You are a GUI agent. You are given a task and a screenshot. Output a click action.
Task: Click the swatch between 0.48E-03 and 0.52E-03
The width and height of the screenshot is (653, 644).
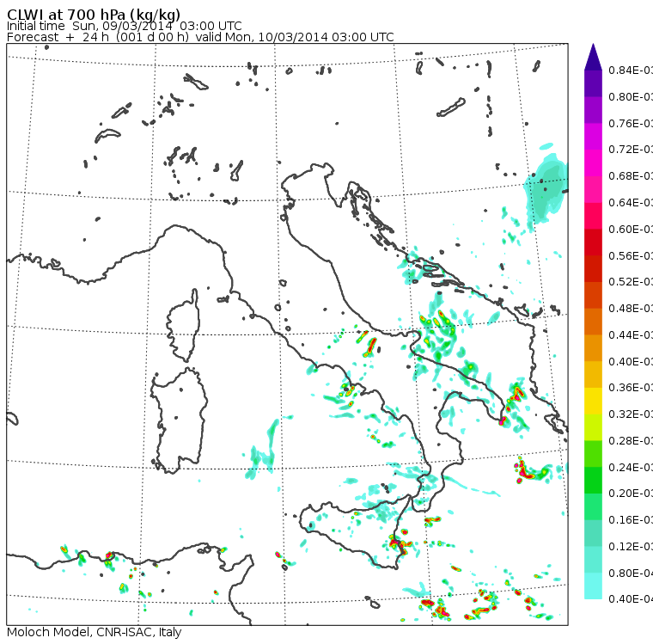[593, 295]
